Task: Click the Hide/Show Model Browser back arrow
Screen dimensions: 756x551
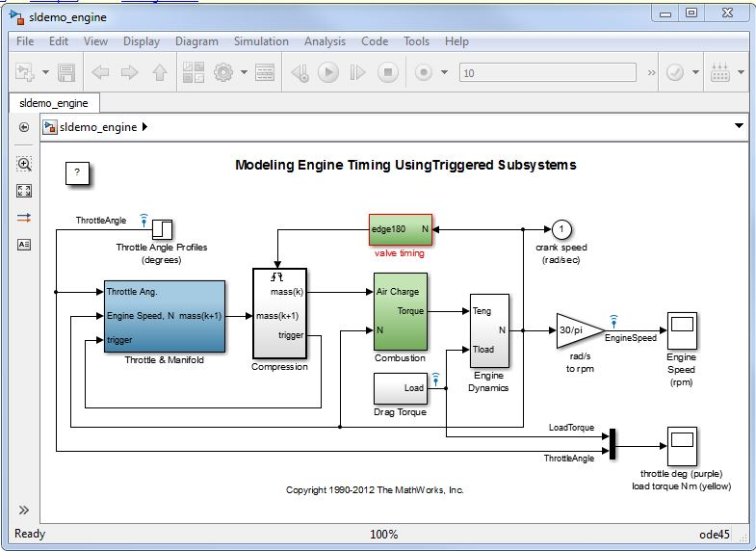Action: [24, 127]
